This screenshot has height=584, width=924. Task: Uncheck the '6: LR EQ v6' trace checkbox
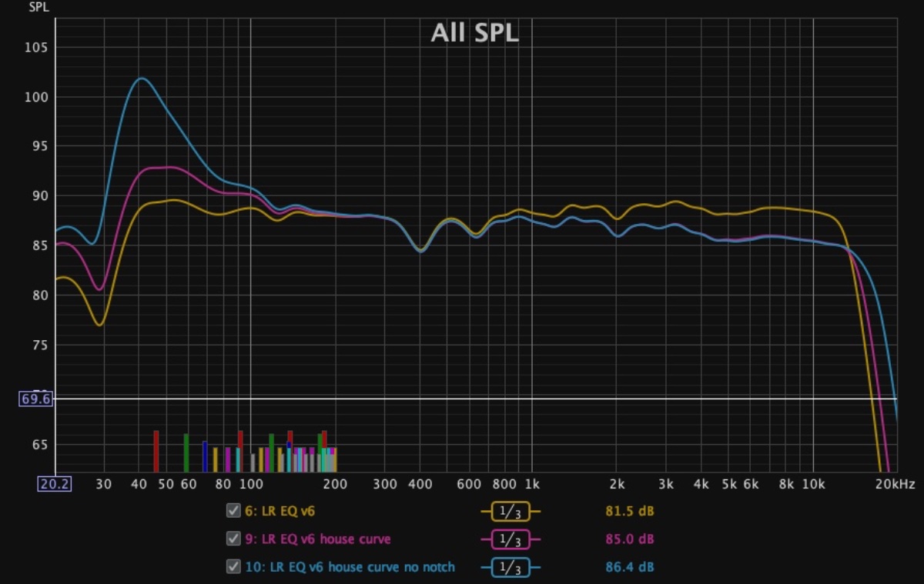233,511
